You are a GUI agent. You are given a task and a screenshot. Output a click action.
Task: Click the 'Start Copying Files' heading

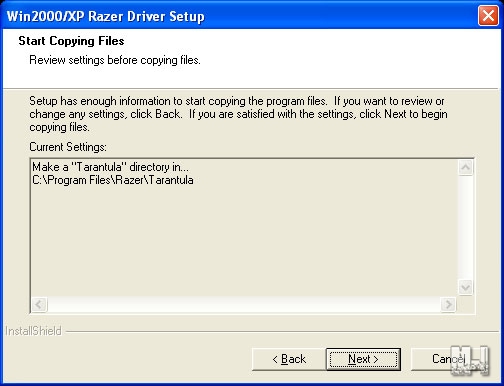click(71, 41)
